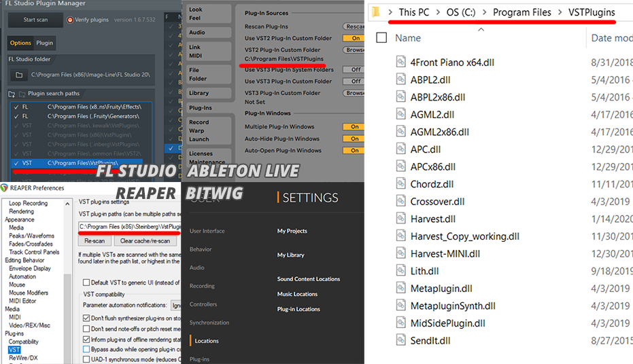
Task: Toggle Use VST3 Plug-In Custom Folder switch
Action: pos(354,81)
